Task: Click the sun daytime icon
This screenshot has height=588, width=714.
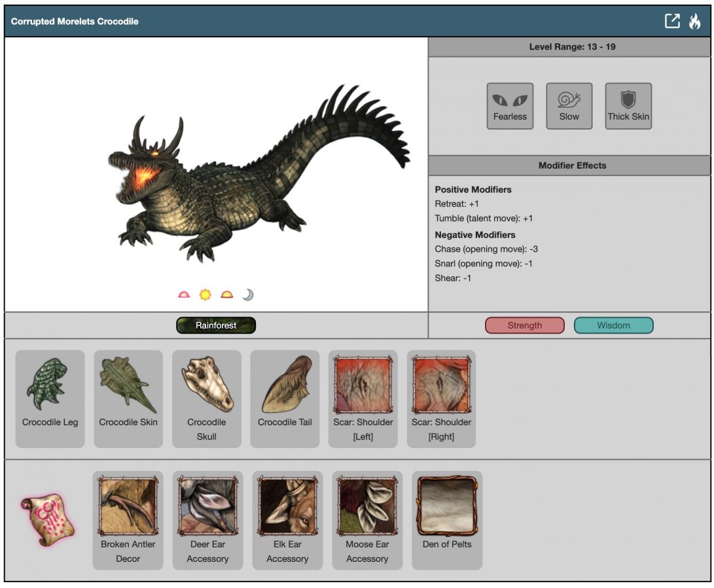Action: point(205,295)
